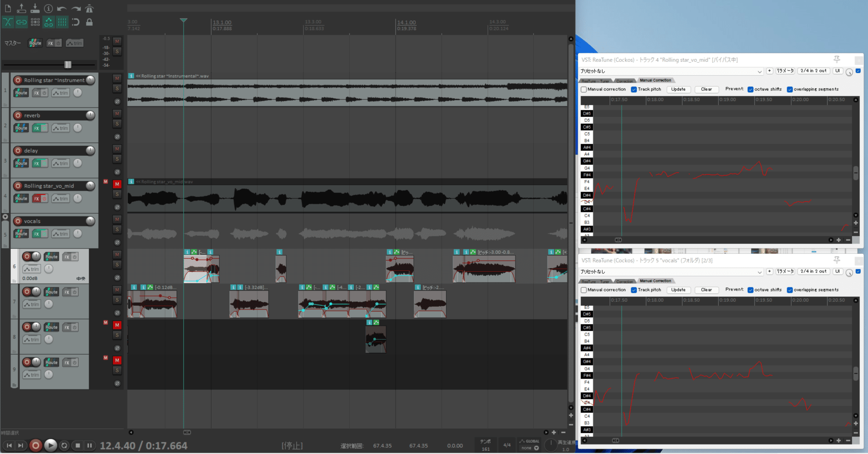Toggle the Item grouping link icon
868x454 pixels.
point(21,22)
